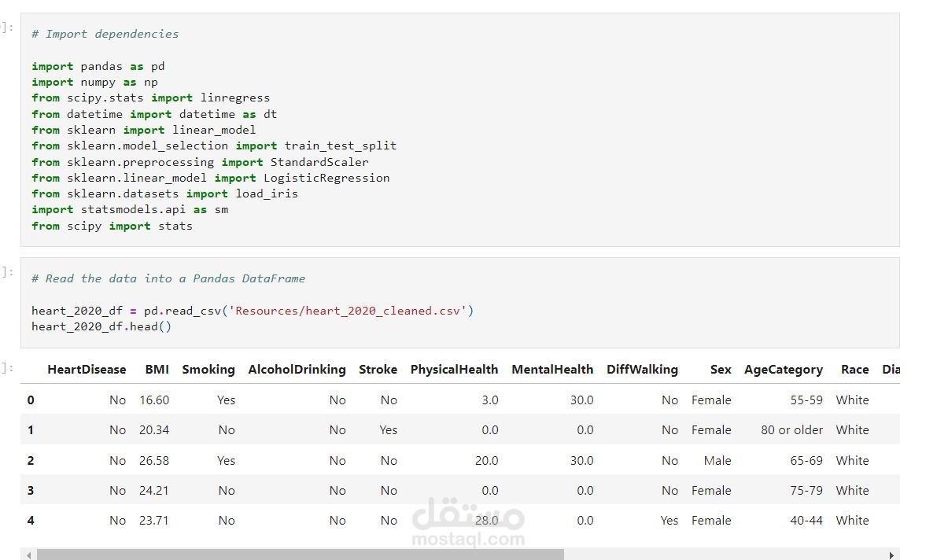This screenshot has width=937, height=560.
Task: Click the read_csv code cell
Action: pyautogui.click(x=460, y=302)
